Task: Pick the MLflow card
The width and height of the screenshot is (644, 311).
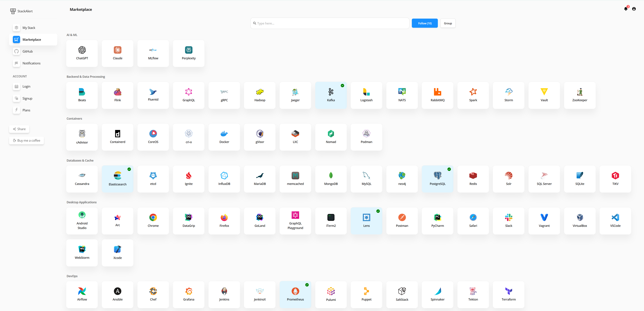Action: [153, 53]
